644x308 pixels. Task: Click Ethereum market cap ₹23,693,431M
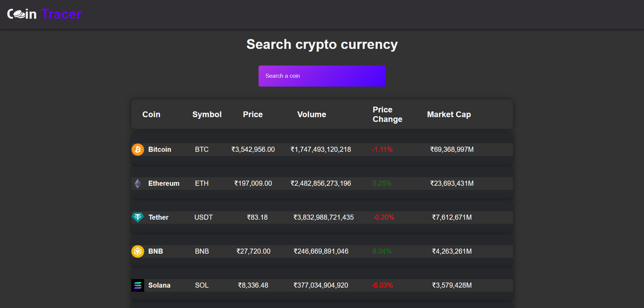point(452,183)
